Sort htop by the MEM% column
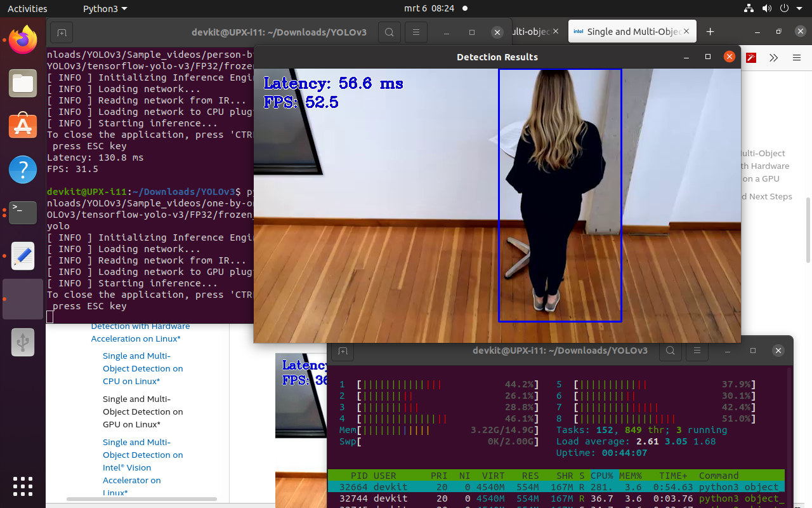The height and width of the screenshot is (508, 812). 629,476
